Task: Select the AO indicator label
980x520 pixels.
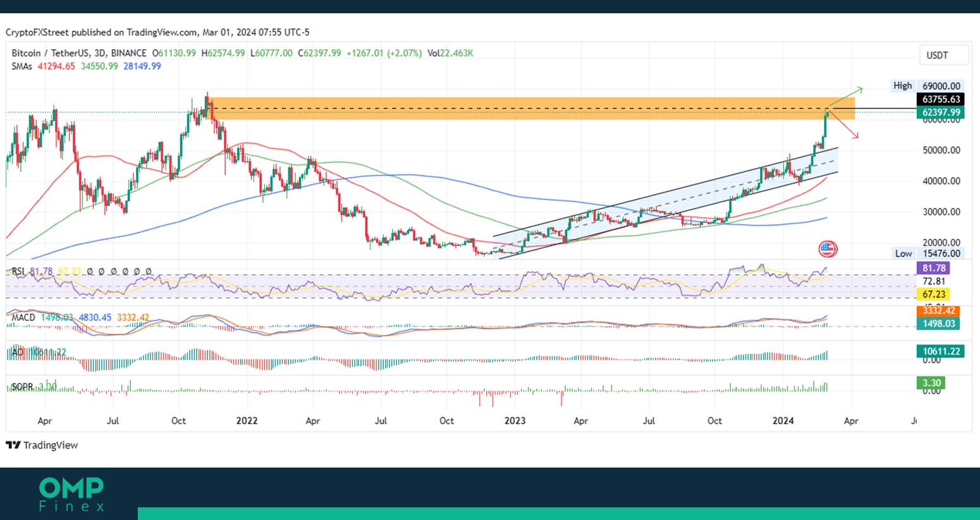Action: point(17,352)
